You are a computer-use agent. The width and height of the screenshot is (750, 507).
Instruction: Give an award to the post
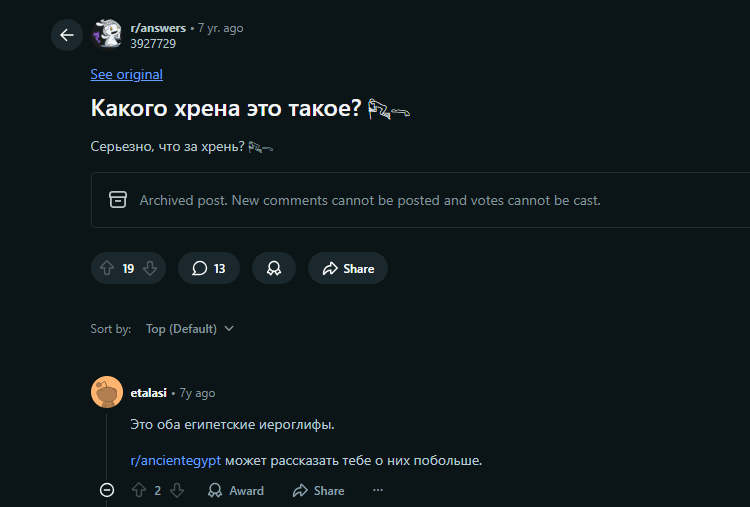point(274,268)
